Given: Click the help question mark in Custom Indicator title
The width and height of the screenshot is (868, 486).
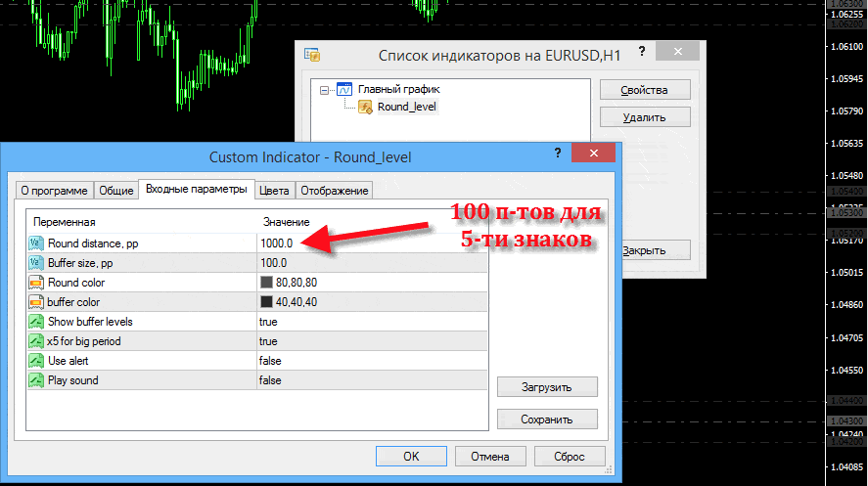Looking at the screenshot, I should 558,155.
